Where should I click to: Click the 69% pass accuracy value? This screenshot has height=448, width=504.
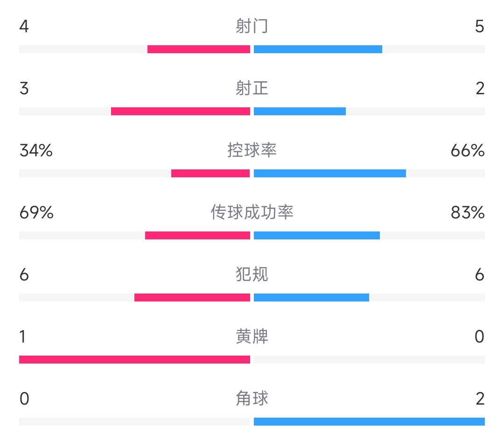click(36, 212)
